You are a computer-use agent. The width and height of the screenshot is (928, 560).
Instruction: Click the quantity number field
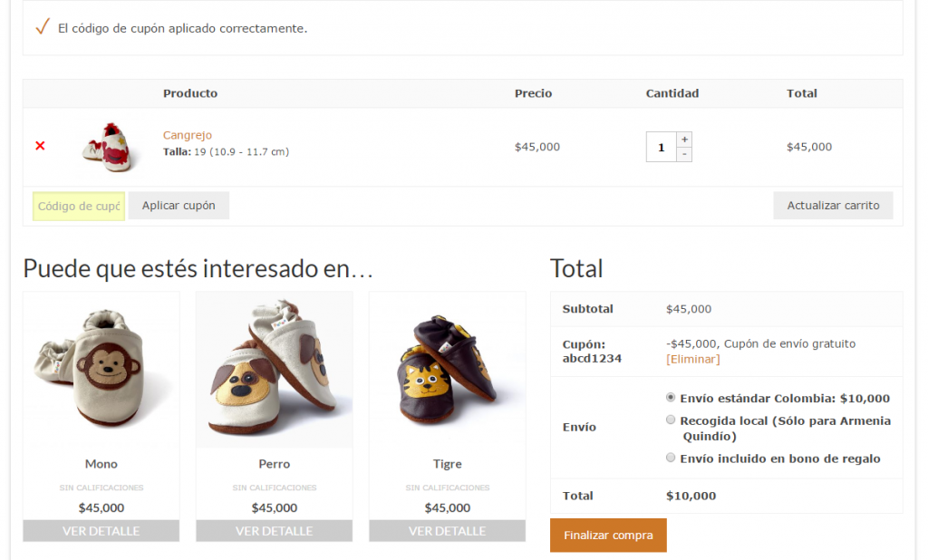pos(662,147)
